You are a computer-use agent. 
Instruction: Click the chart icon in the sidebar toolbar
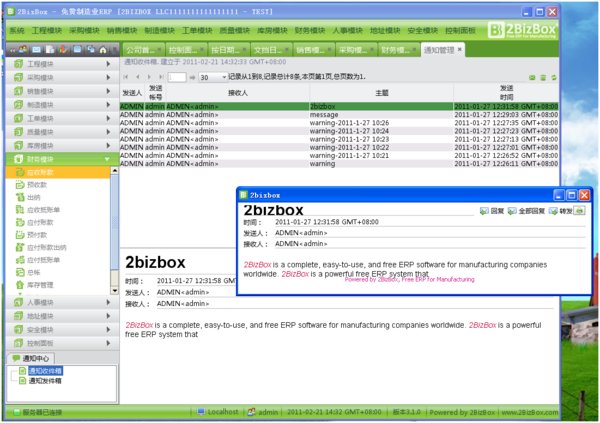(x=63, y=50)
